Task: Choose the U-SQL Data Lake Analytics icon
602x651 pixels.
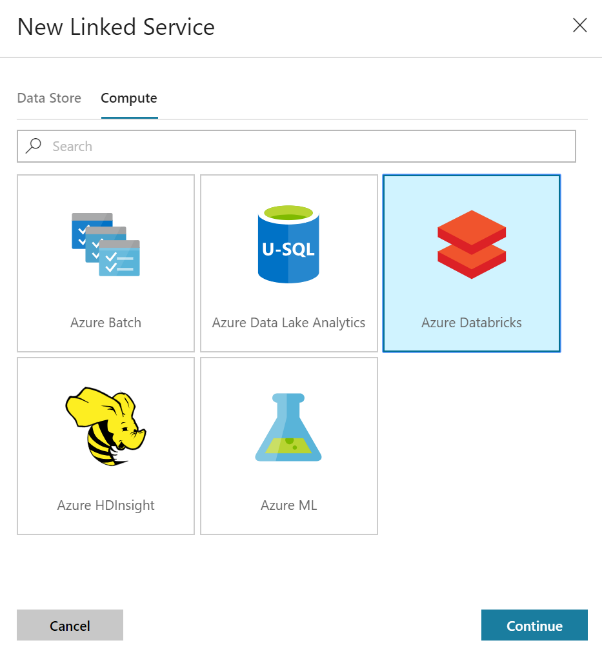Action: click(289, 244)
